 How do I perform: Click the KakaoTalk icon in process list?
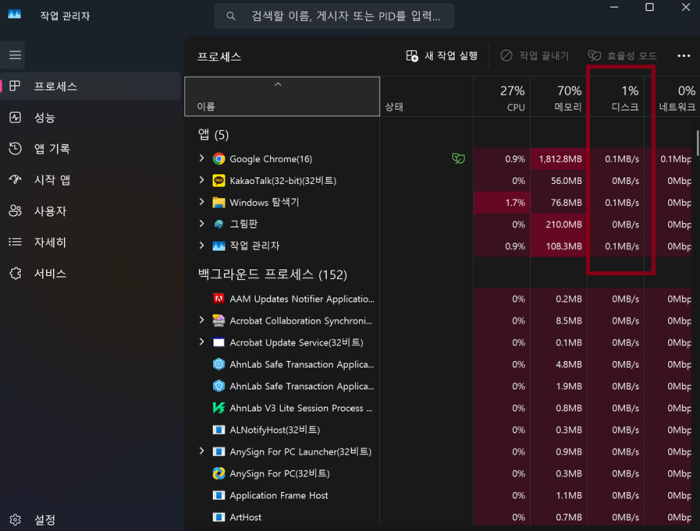coord(219,180)
